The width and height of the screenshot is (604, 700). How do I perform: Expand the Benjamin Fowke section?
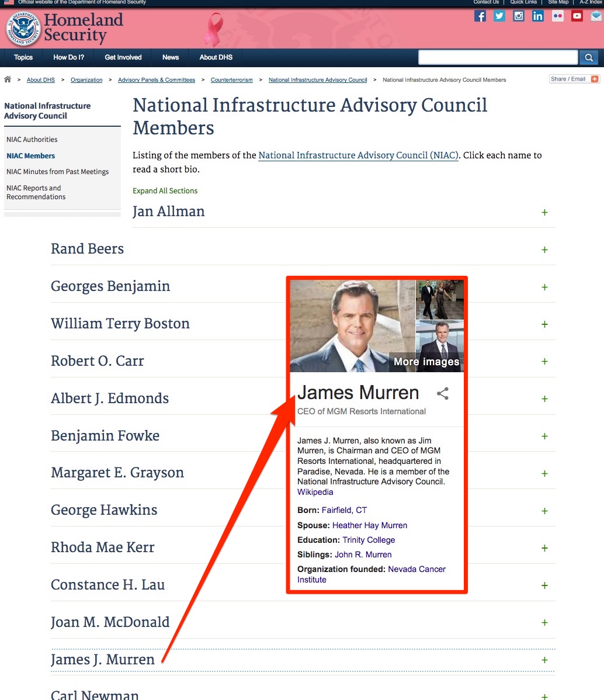tap(544, 436)
